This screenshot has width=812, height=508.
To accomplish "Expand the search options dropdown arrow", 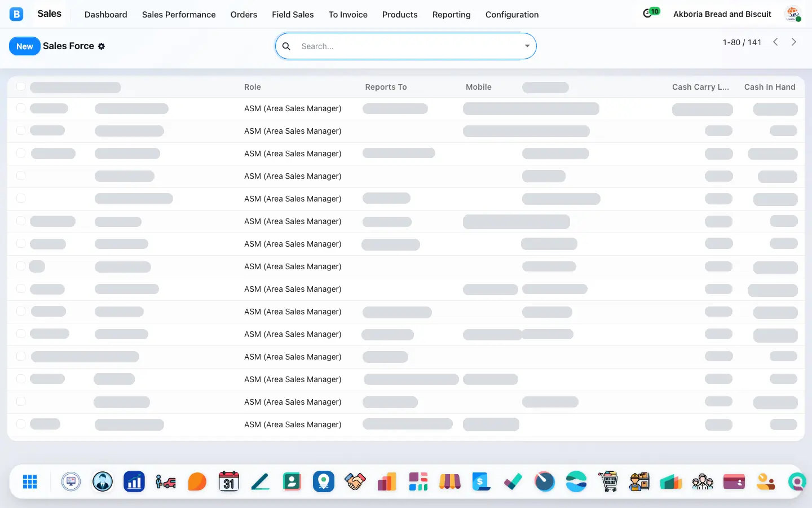I will [527, 46].
